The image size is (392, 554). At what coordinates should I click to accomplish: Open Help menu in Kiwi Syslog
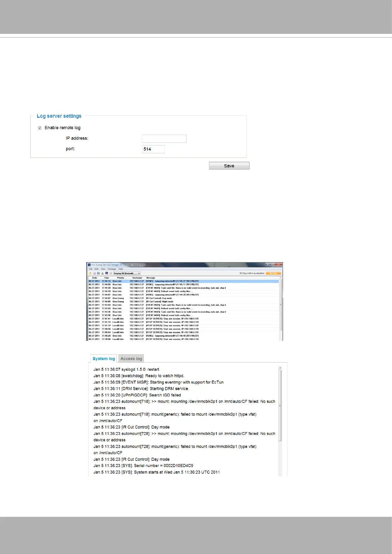121,269
